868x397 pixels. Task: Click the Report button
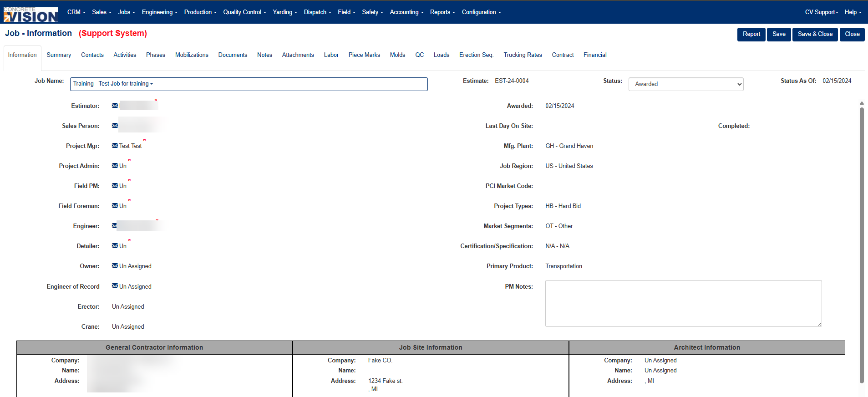tap(751, 34)
